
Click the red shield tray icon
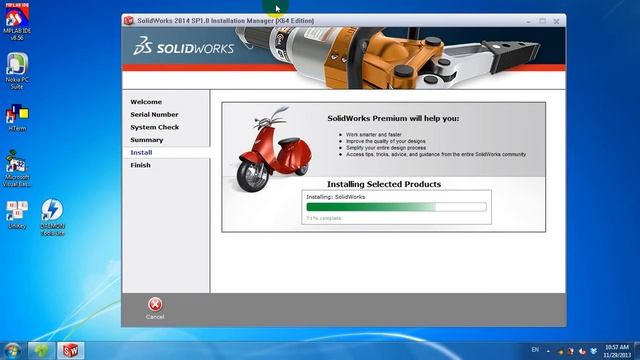coord(571,351)
